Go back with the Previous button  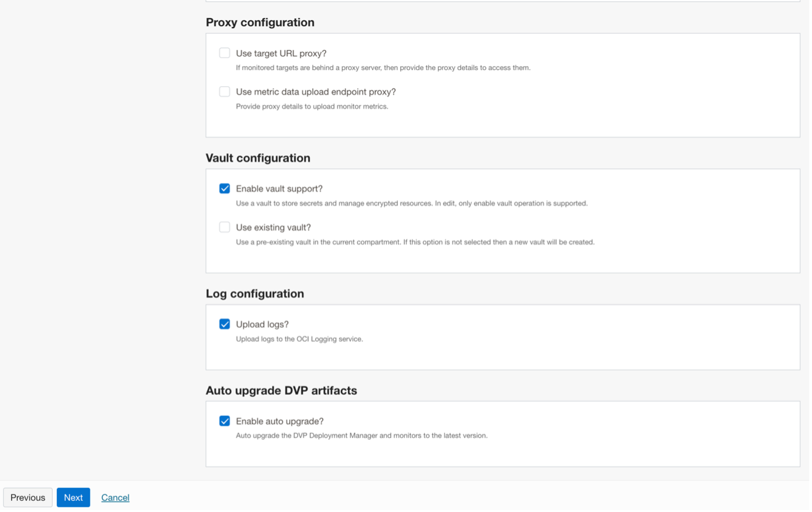pyautogui.click(x=28, y=497)
